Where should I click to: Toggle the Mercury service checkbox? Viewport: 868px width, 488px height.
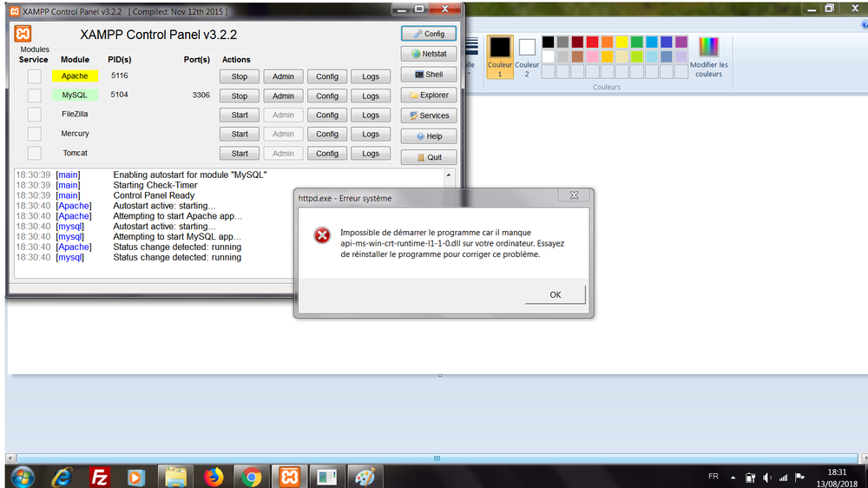[35, 134]
